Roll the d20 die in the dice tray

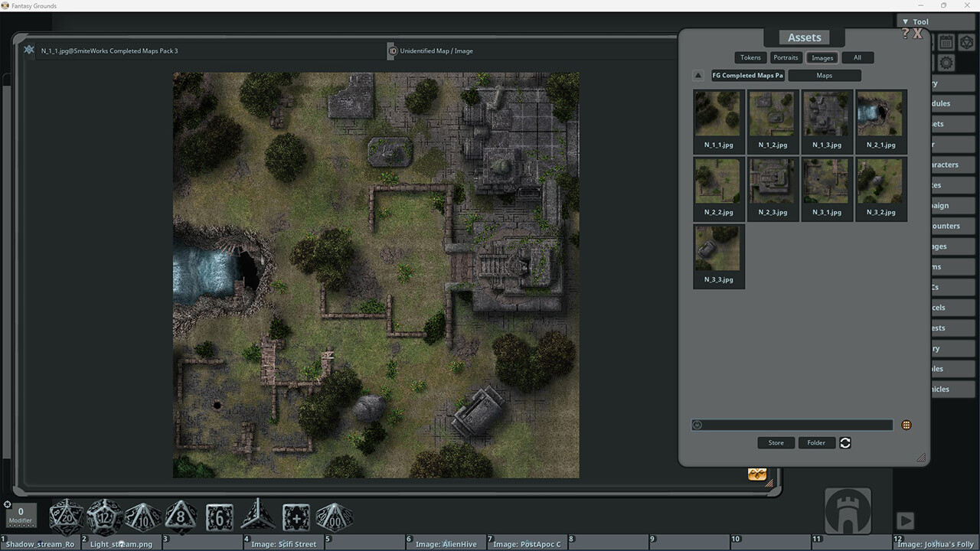pos(66,517)
